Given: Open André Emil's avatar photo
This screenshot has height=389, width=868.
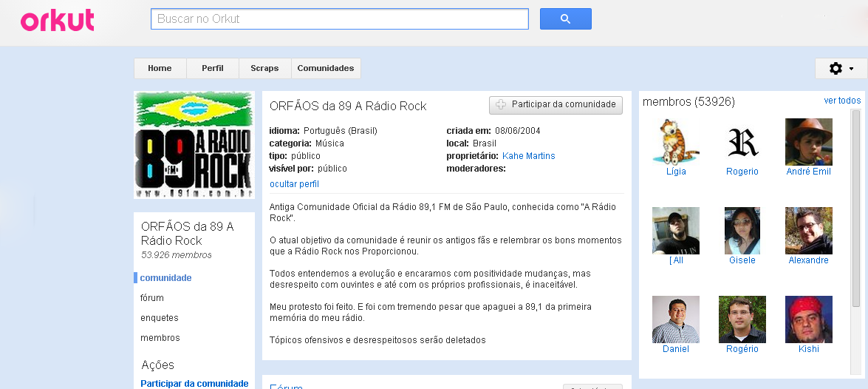Looking at the screenshot, I should pos(809,142).
